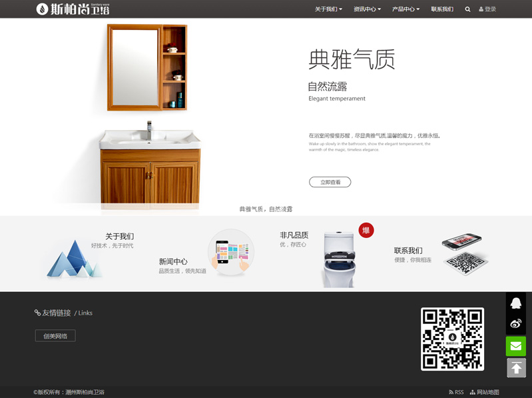Click the 品质生活，领先知道 tagline

click(x=182, y=271)
